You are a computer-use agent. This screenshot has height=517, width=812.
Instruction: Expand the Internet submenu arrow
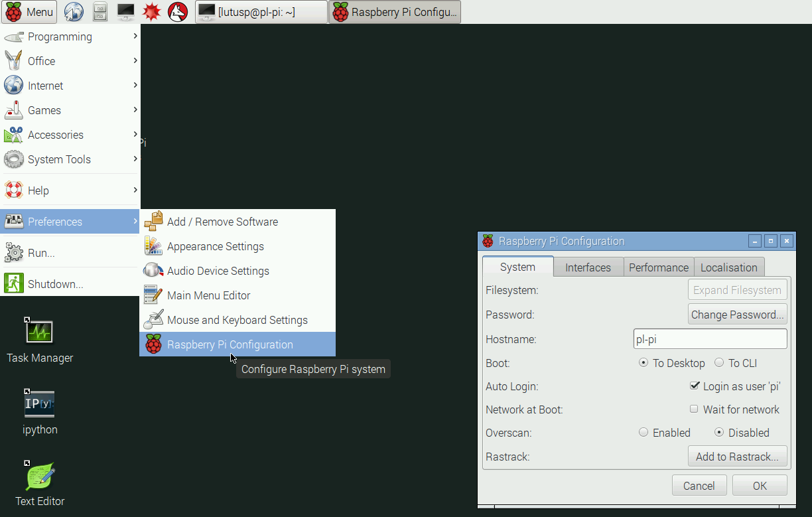135,85
